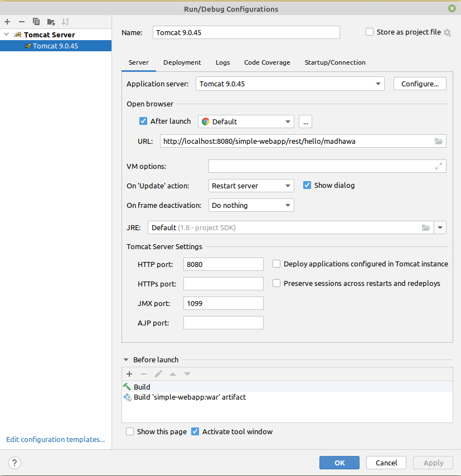The image size is (461, 476).
Task: Switch to the Server tab
Action: [x=138, y=62]
